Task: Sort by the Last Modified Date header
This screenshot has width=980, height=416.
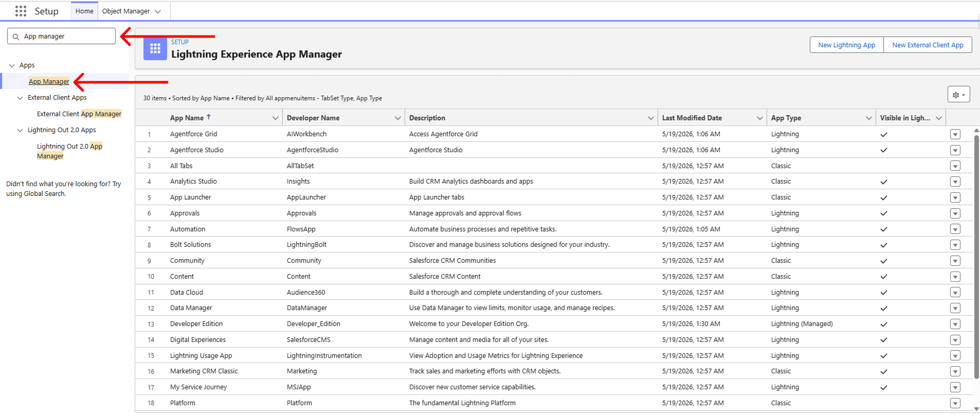Action: (692, 118)
